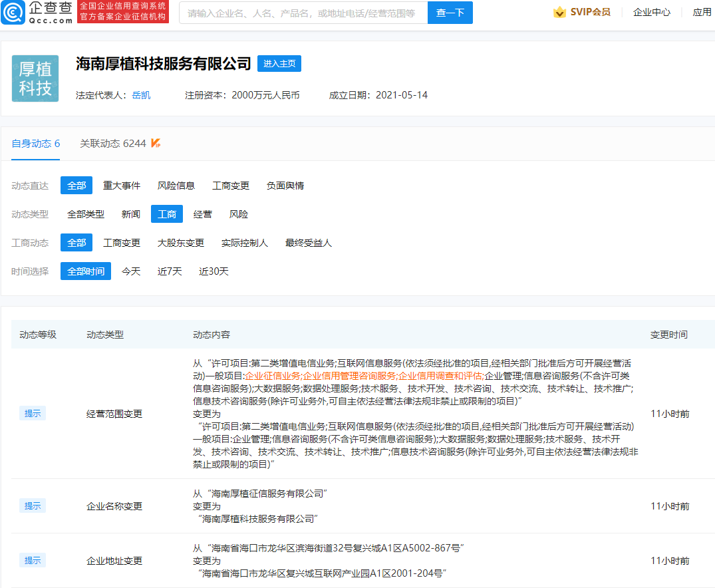715x588 pixels.
Task: Select 工商变更 in 动态直达 row
Action: pyautogui.click(x=231, y=186)
